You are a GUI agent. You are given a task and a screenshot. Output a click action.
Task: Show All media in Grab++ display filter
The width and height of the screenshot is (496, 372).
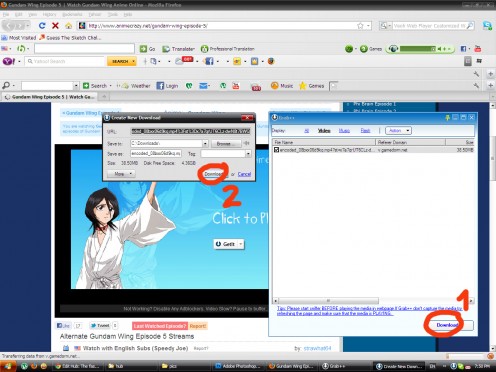306,131
